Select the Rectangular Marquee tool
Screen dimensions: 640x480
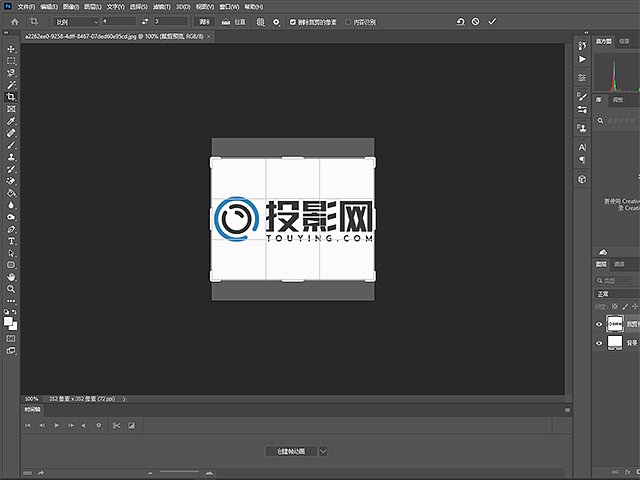click(11, 61)
